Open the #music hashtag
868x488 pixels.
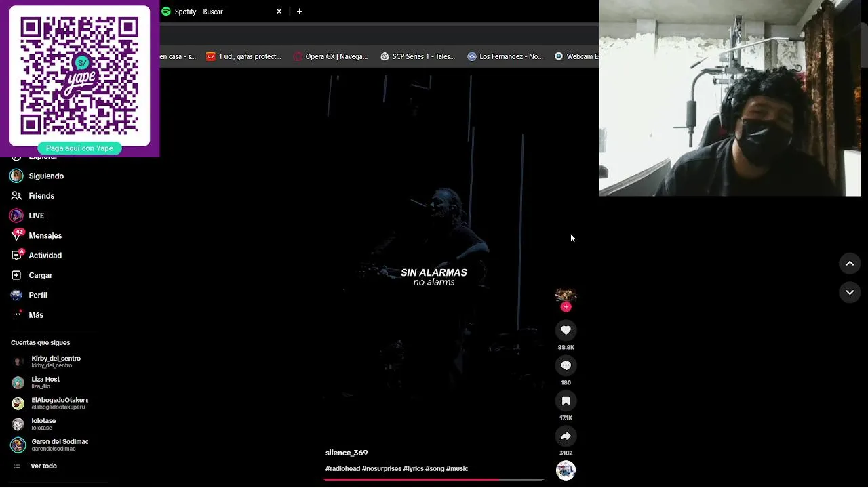pyautogui.click(x=457, y=469)
